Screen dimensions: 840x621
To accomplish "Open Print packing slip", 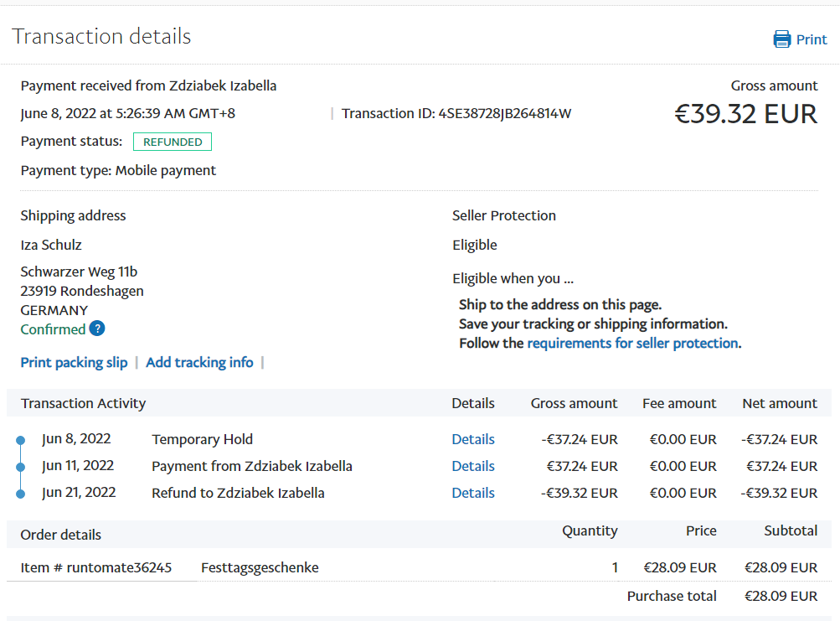I will pos(74,362).
